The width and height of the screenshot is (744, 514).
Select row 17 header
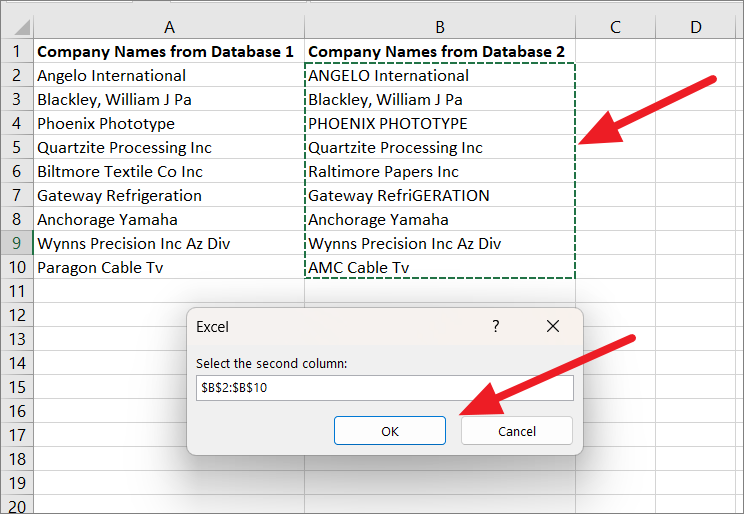(17, 435)
